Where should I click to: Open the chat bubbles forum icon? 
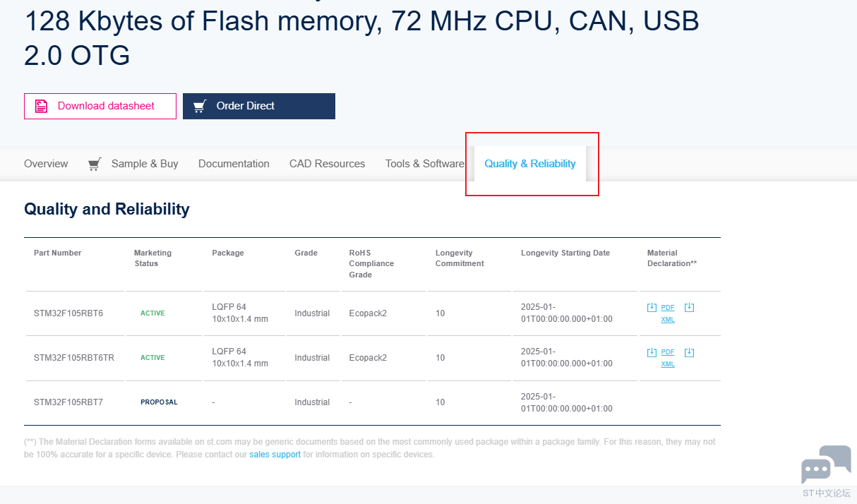[x=826, y=464]
